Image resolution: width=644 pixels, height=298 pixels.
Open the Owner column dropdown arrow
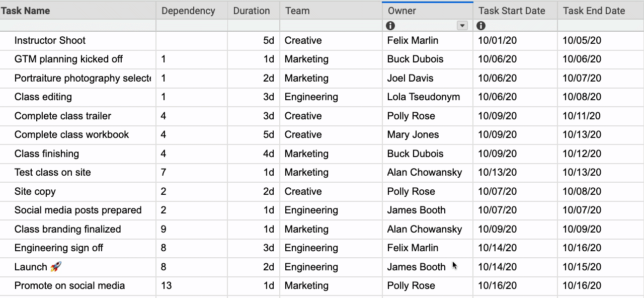click(x=462, y=26)
